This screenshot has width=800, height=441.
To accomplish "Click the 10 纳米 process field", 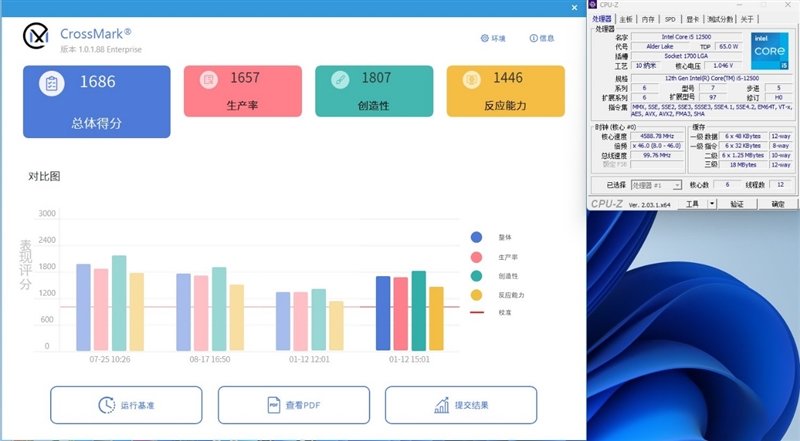I will (646, 65).
